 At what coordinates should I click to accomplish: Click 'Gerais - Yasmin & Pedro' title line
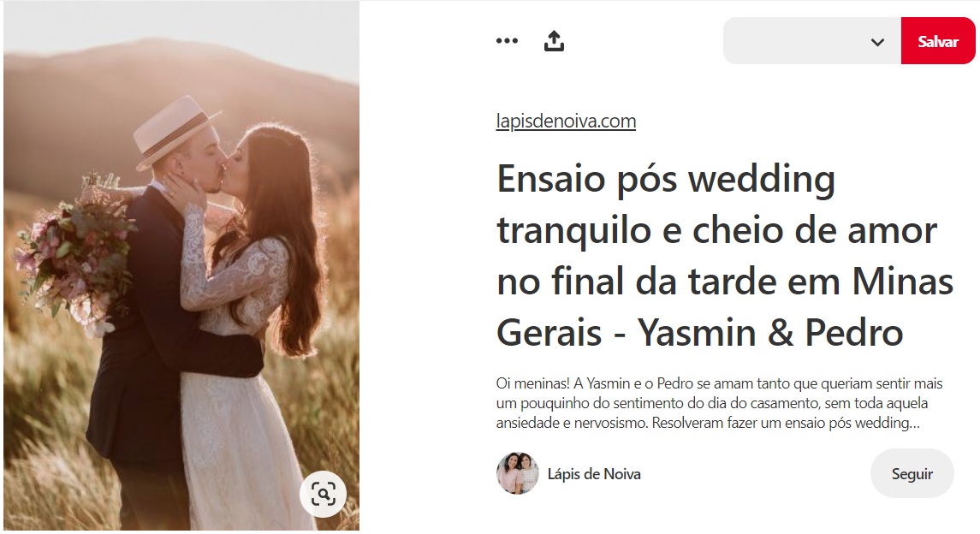[699, 332]
